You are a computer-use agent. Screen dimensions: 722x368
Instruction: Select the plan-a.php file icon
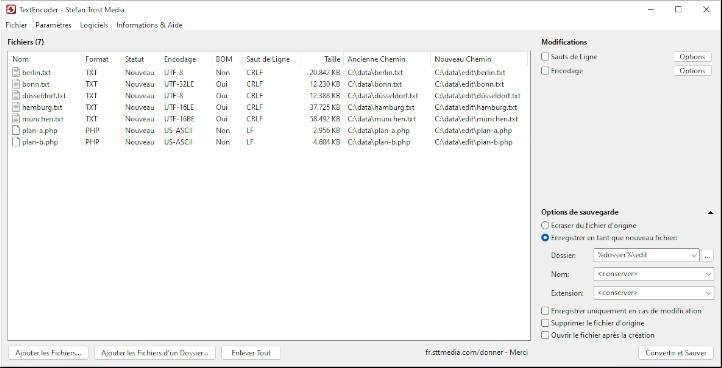tap(16, 130)
